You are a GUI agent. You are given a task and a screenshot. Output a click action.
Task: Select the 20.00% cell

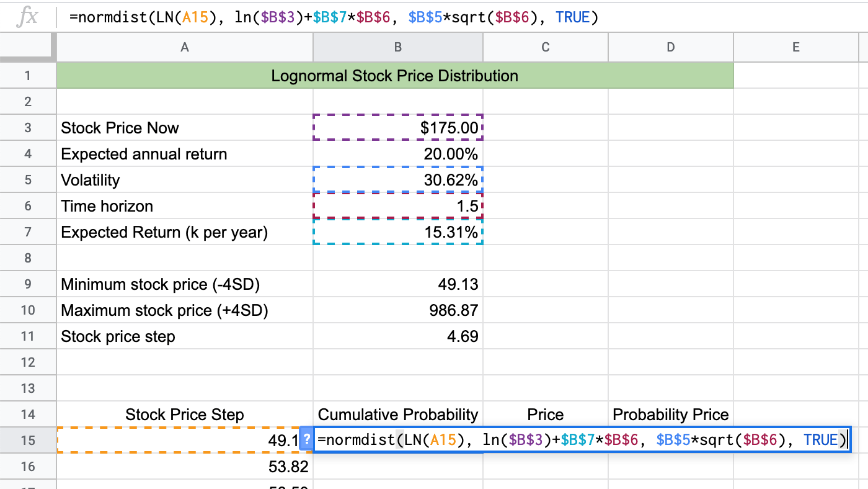point(398,154)
